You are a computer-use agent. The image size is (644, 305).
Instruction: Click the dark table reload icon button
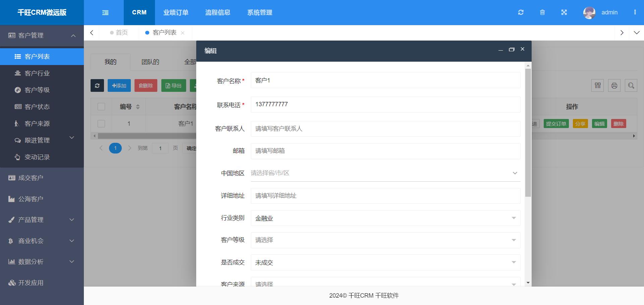click(97, 85)
